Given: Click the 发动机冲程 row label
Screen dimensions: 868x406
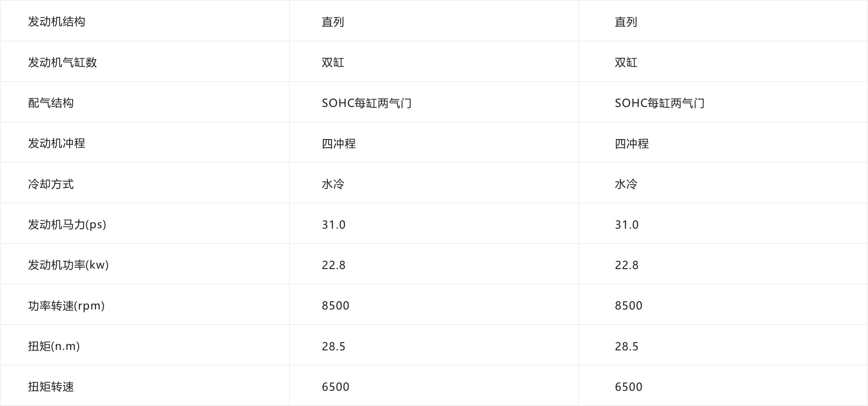Looking at the screenshot, I should coord(57,143).
